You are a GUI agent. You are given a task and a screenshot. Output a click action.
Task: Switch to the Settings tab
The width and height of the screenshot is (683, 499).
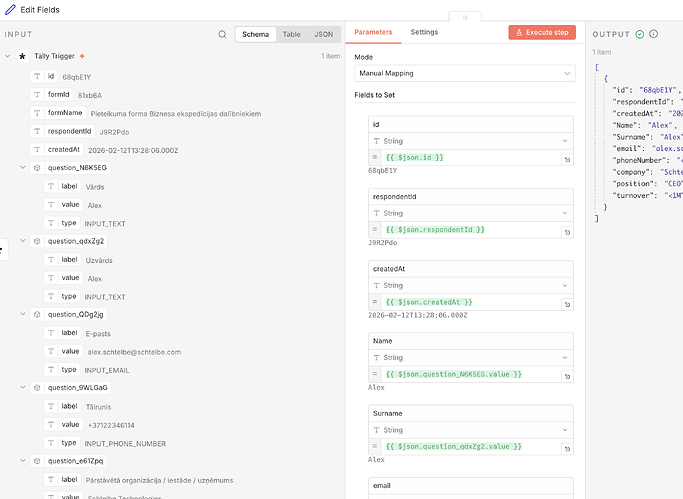tap(424, 32)
